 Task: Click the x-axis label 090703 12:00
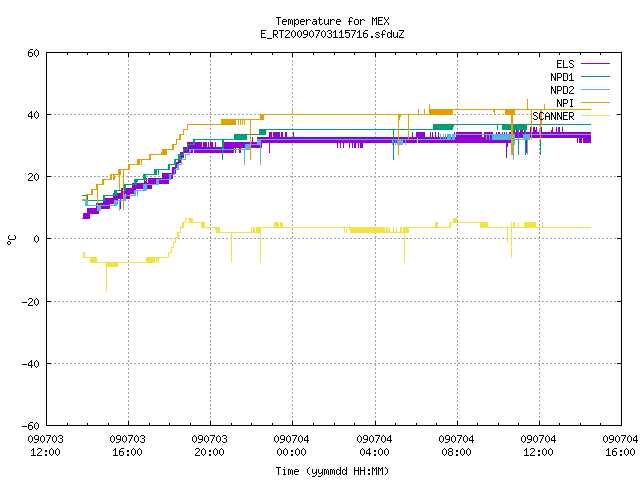tap(45, 446)
